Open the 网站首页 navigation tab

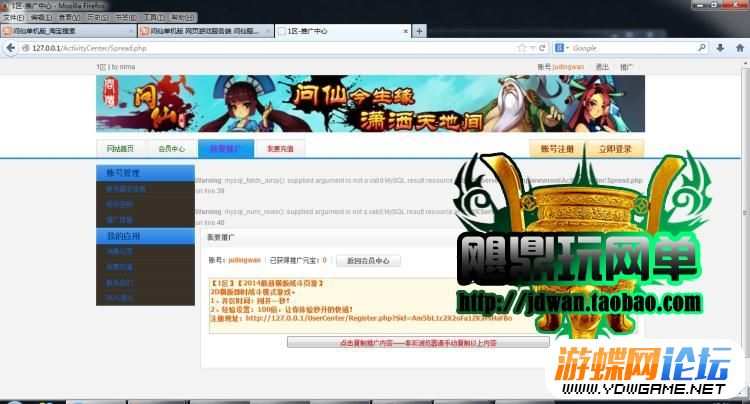[x=121, y=149]
